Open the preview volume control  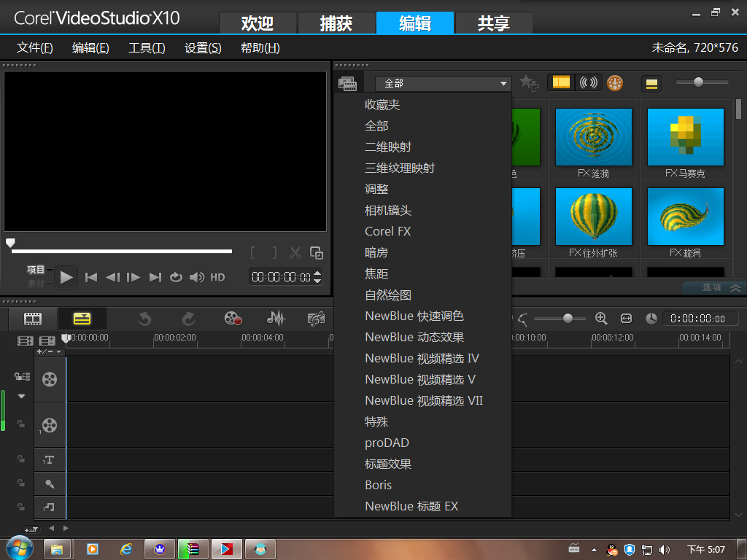pyautogui.click(x=197, y=278)
